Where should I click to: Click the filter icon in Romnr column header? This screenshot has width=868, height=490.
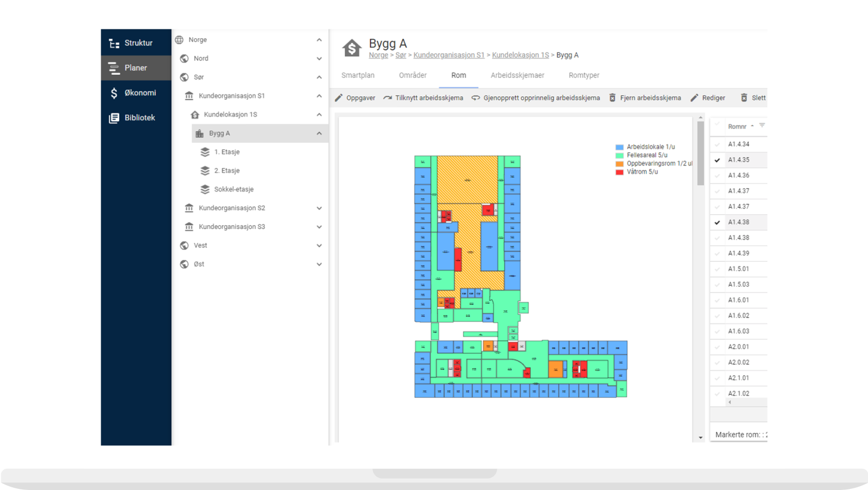(762, 126)
